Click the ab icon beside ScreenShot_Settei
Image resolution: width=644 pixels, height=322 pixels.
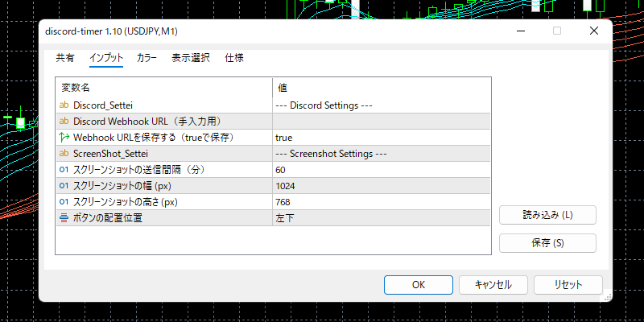pos(64,153)
